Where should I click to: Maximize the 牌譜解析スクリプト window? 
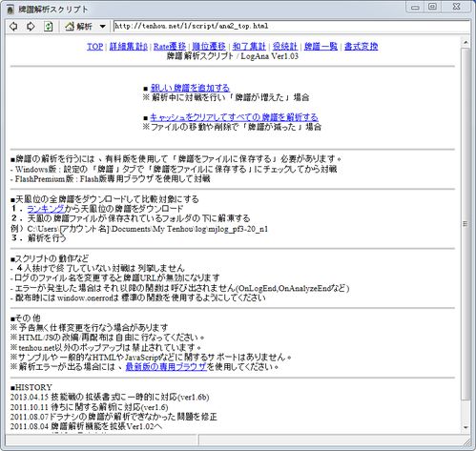432,7
